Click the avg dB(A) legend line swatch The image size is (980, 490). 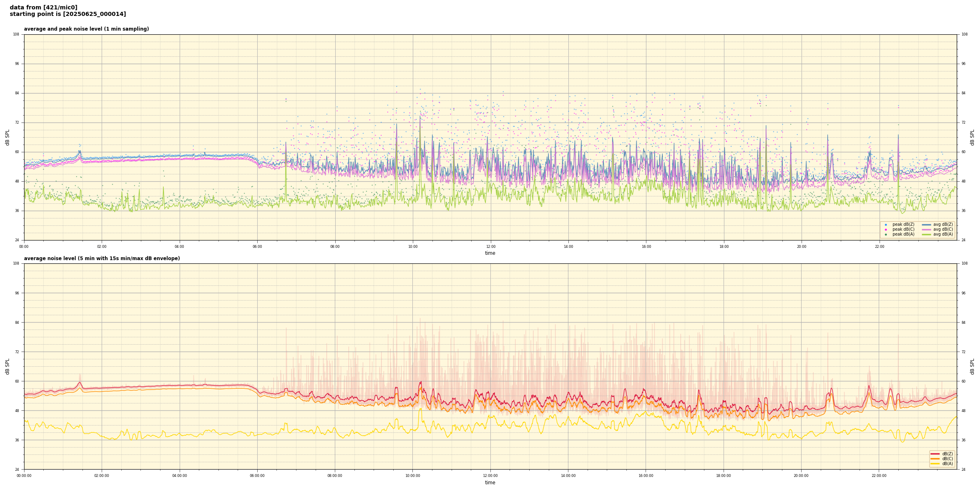926,234
